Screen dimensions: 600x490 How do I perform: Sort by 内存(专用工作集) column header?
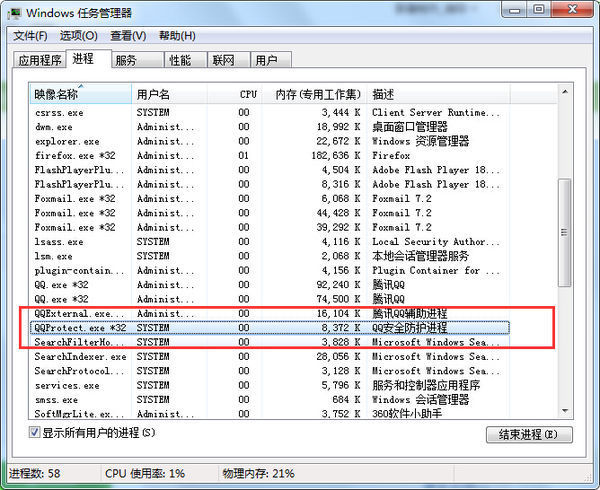click(x=314, y=94)
